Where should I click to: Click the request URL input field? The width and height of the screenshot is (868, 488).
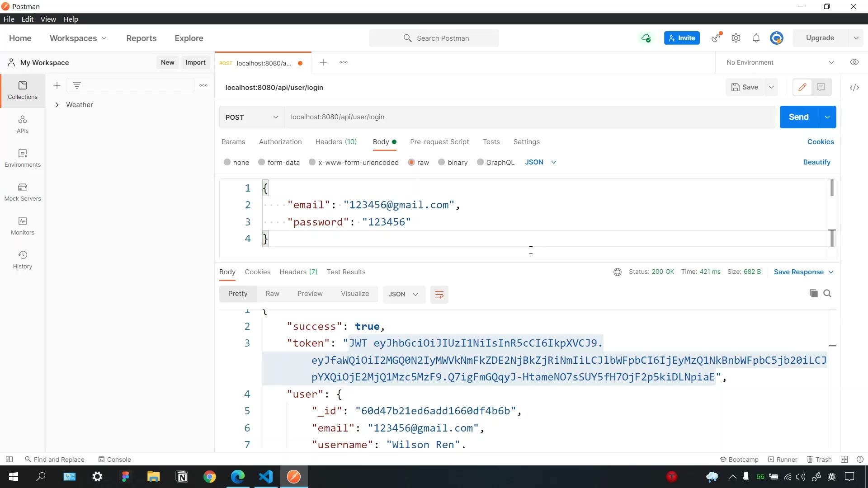529,117
